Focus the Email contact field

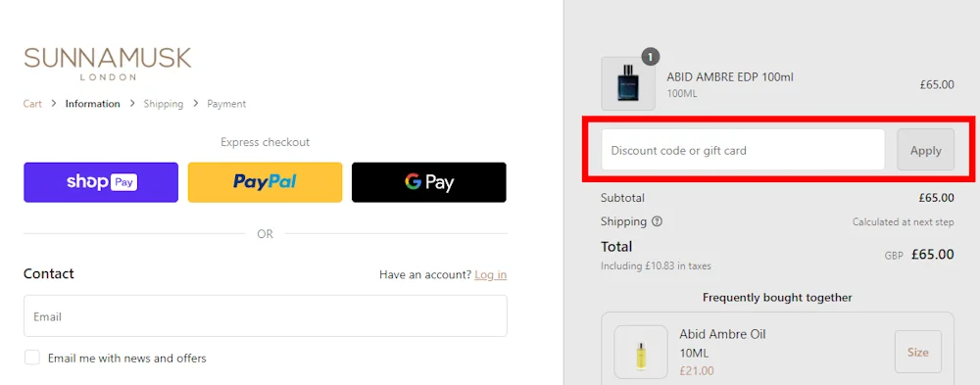coord(266,316)
